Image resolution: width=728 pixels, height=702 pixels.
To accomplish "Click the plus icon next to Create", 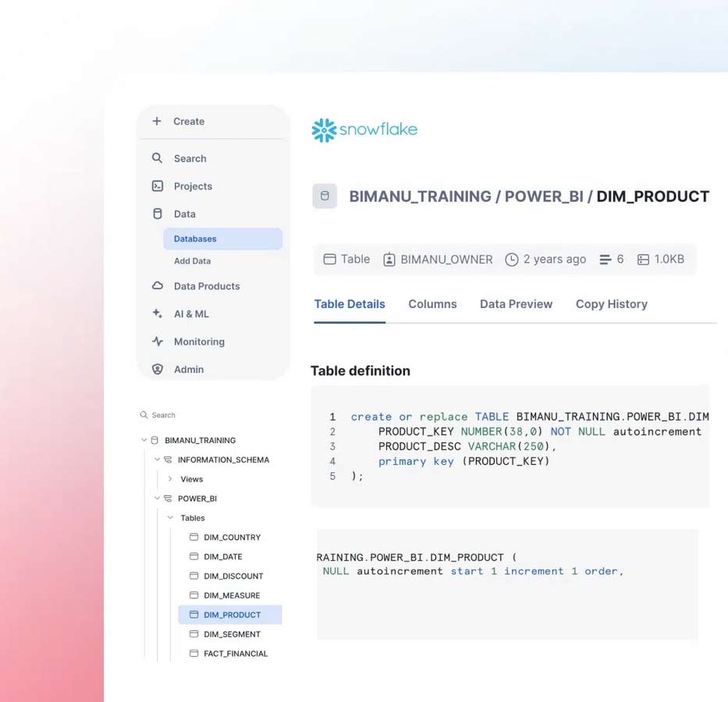I will point(157,121).
